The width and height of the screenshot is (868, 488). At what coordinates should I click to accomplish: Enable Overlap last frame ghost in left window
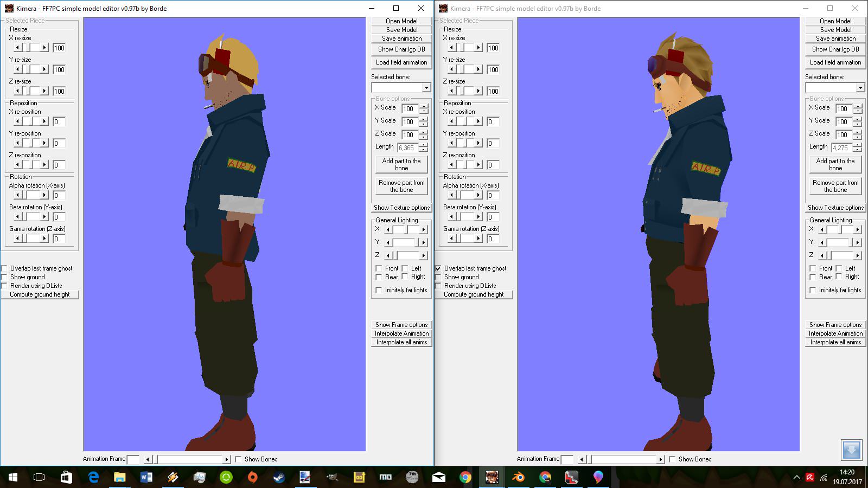coord(4,268)
